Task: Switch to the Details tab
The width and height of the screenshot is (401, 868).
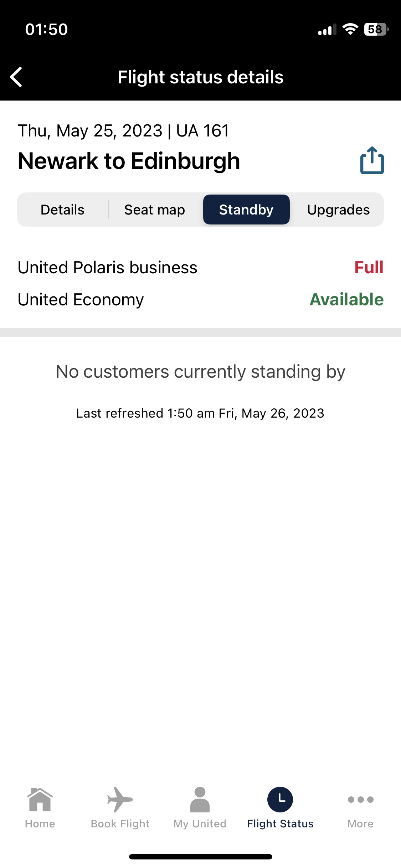Action: (x=63, y=210)
